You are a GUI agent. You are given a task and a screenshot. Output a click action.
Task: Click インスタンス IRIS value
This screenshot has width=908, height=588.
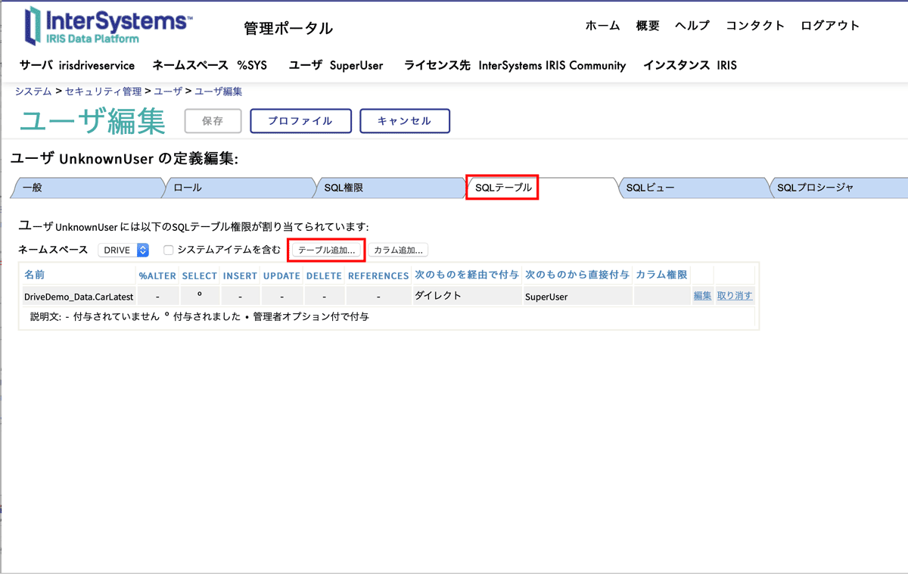pos(726,66)
